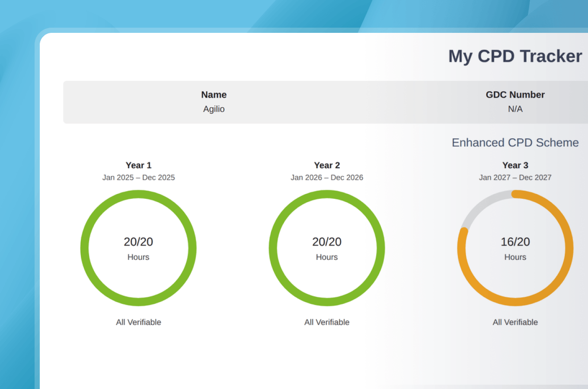Click the Year 2 green progress ring
588x389 pixels.
coord(327,248)
